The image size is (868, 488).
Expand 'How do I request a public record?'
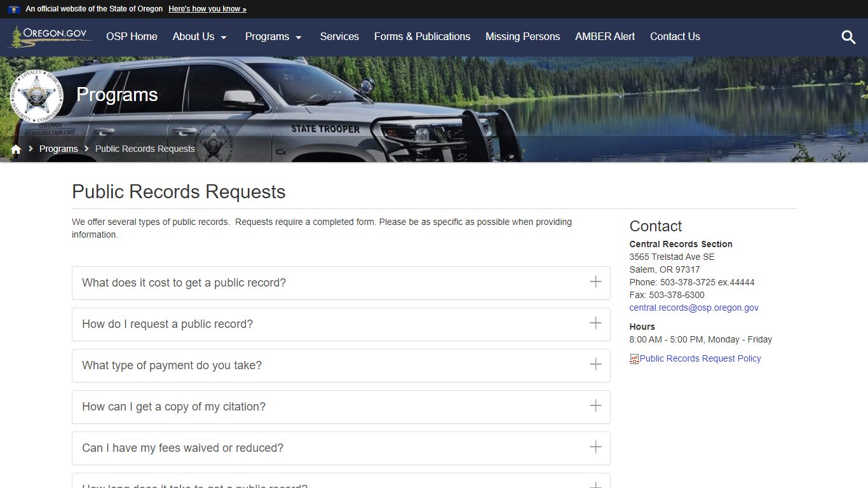pos(341,324)
